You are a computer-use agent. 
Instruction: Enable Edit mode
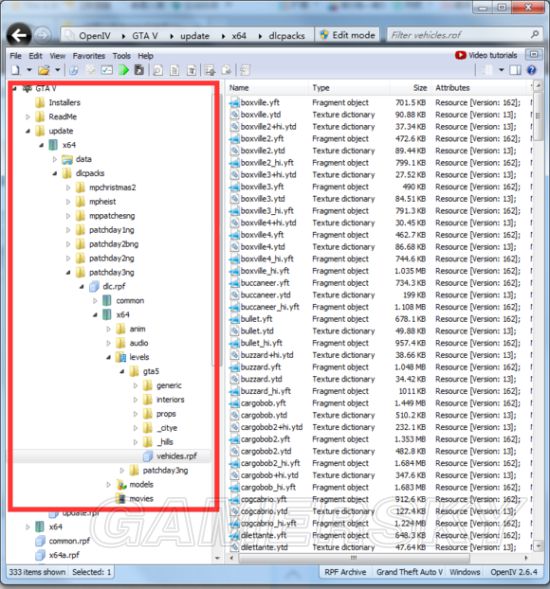point(347,35)
